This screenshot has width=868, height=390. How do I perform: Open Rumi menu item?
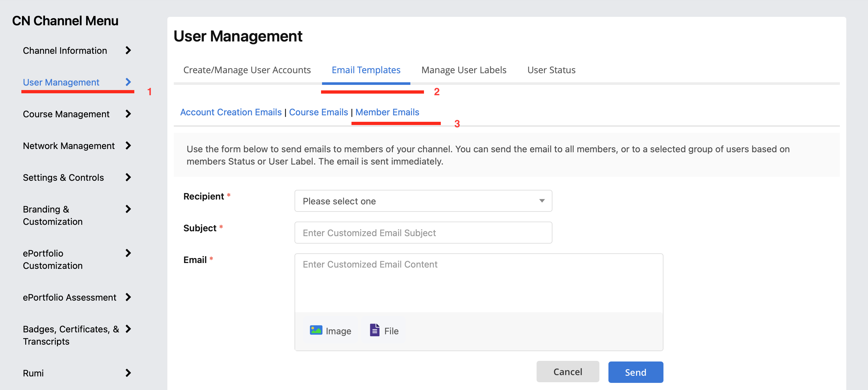coord(33,373)
